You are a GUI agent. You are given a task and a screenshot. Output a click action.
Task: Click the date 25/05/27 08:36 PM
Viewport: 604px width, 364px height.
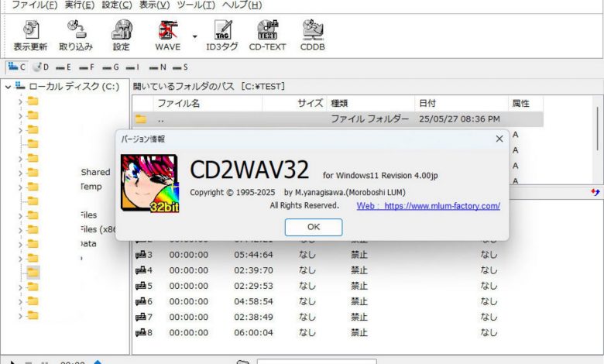(x=459, y=119)
